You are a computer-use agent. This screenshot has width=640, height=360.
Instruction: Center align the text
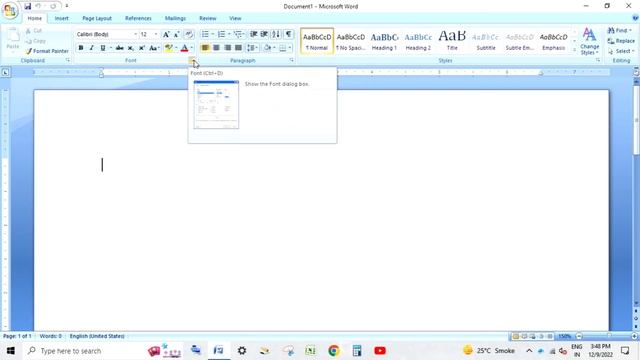(x=216, y=48)
